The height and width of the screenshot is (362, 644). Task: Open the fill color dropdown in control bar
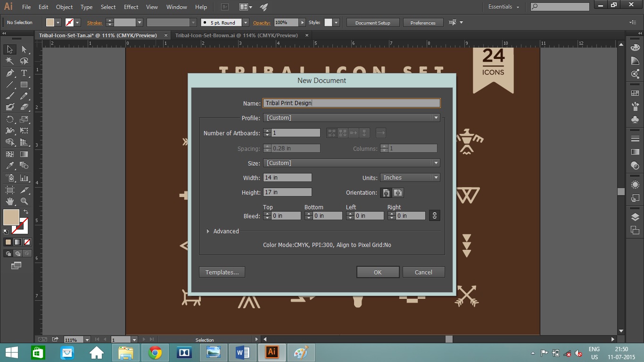[58, 23]
